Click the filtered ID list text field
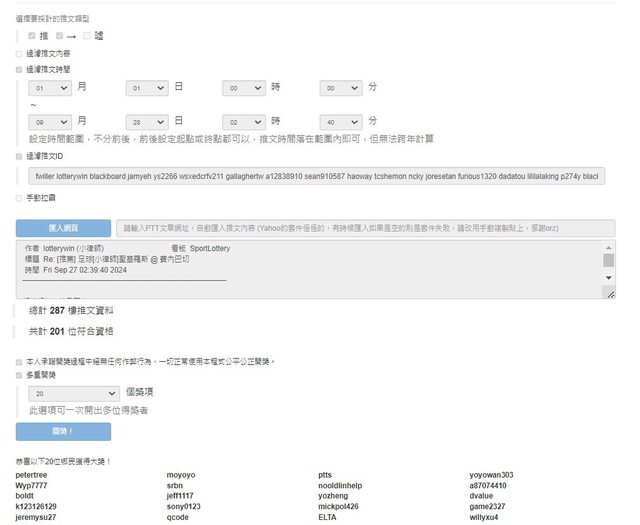640x525 pixels. 318,176
